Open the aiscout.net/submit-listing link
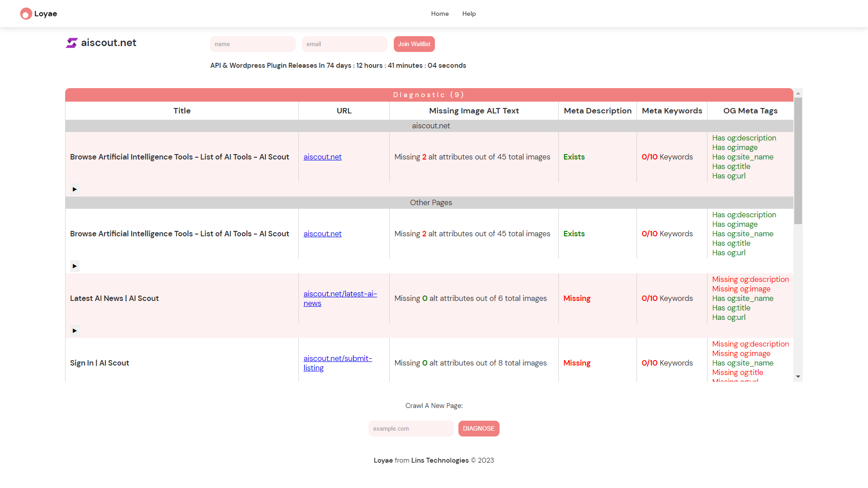Viewport: 868px width, 488px height. [x=338, y=363]
